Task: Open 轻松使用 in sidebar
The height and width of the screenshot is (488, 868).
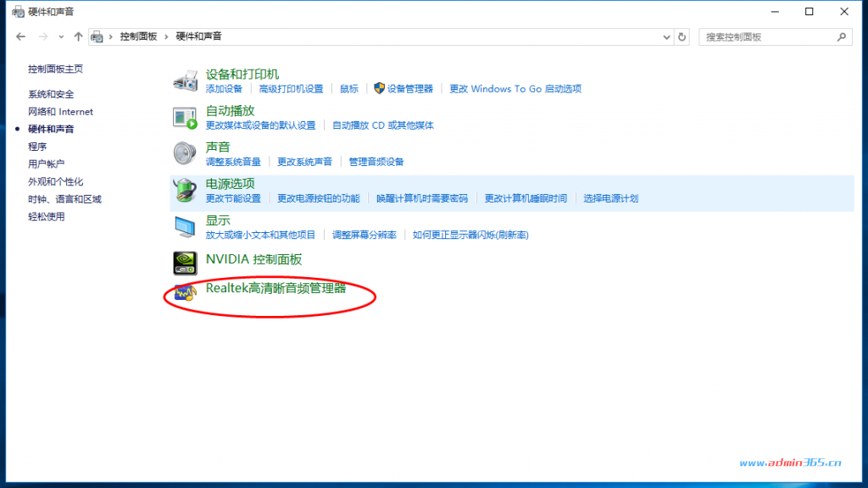Action: [46, 216]
